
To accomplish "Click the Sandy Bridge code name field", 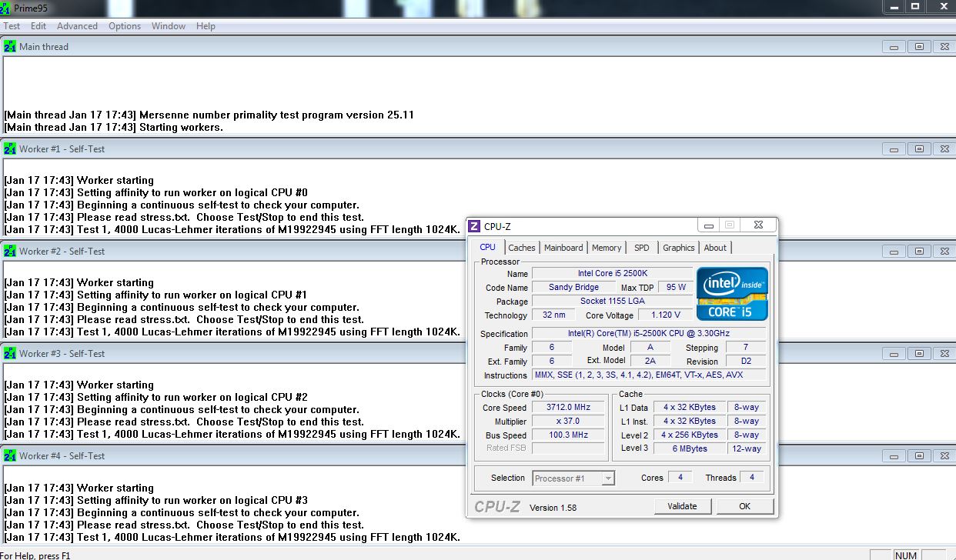I will click(574, 288).
